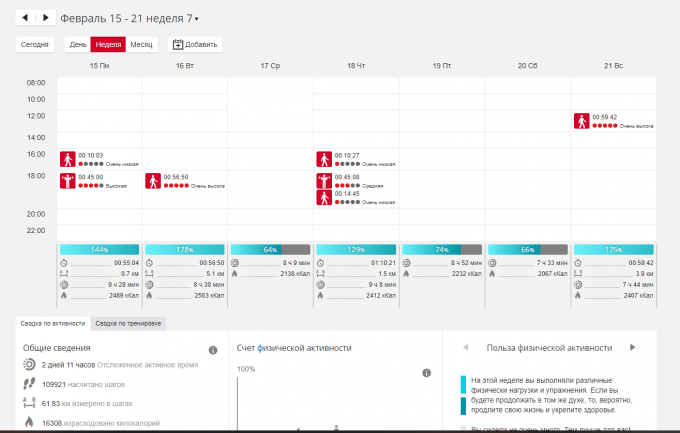This screenshot has width=680, height=433.
Task: Open Monday's 00:10:03 walking session icon
Action: pyautogui.click(x=68, y=159)
